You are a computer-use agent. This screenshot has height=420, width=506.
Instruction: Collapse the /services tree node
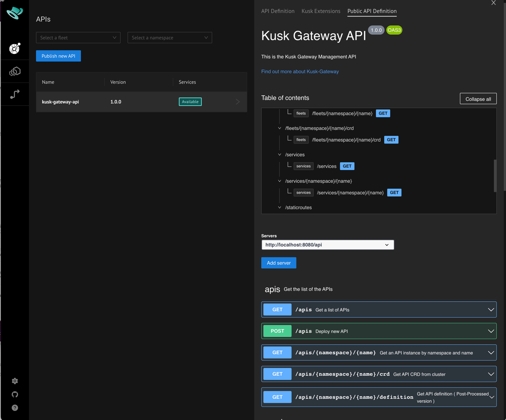click(x=279, y=155)
